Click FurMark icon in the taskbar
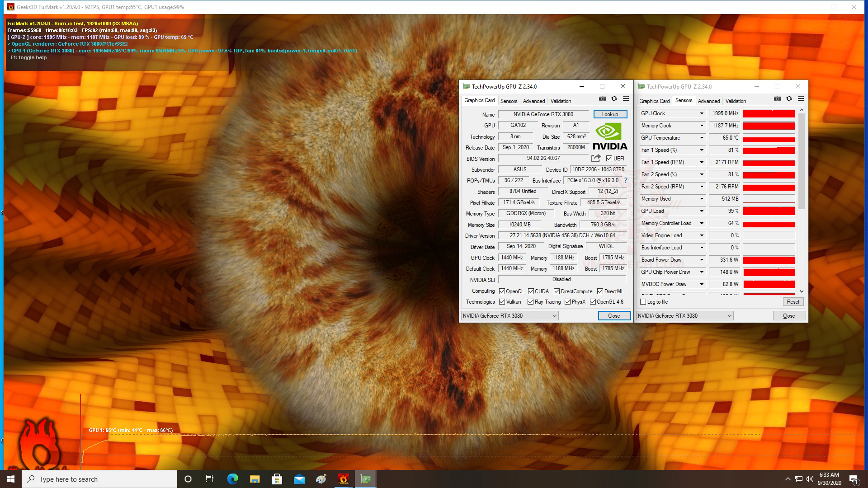The image size is (868, 488). tap(343, 479)
